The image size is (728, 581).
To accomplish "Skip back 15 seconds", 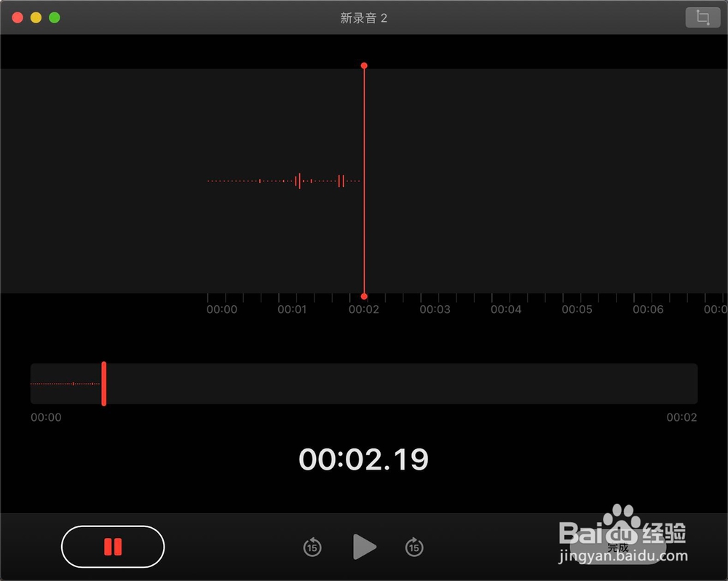I will point(312,548).
